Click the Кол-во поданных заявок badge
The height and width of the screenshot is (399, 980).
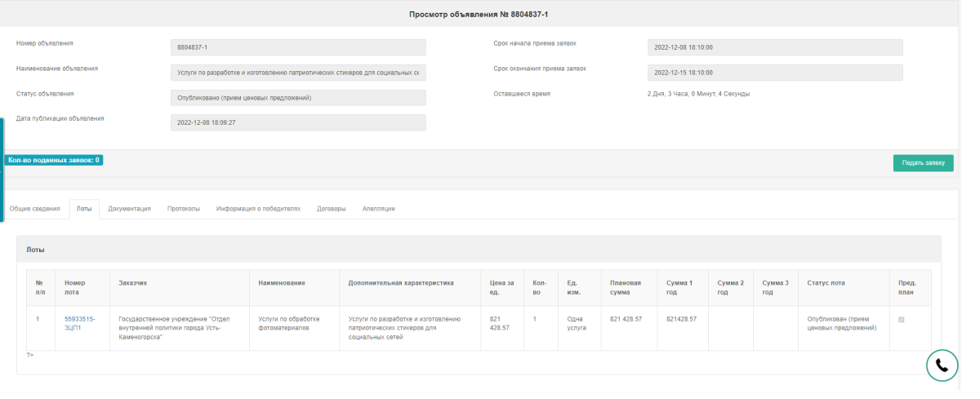click(x=54, y=160)
